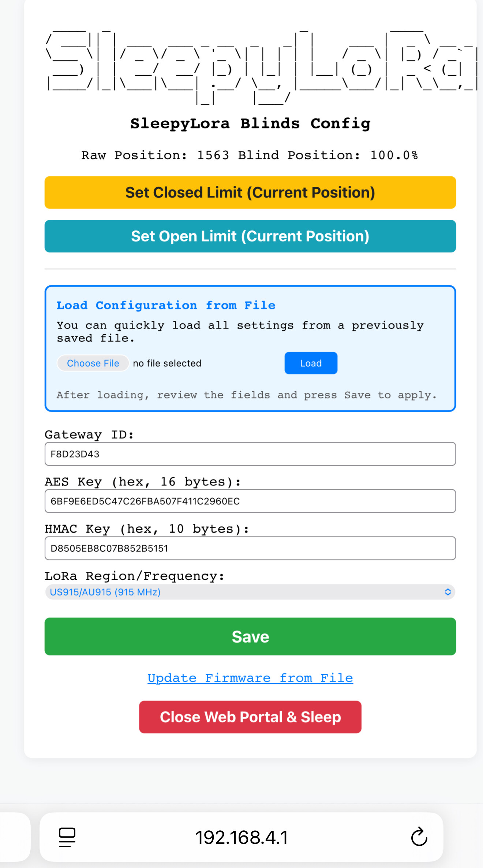Tap the 192.168.4.1 address bar
This screenshot has width=483, height=868.
pos(241,837)
